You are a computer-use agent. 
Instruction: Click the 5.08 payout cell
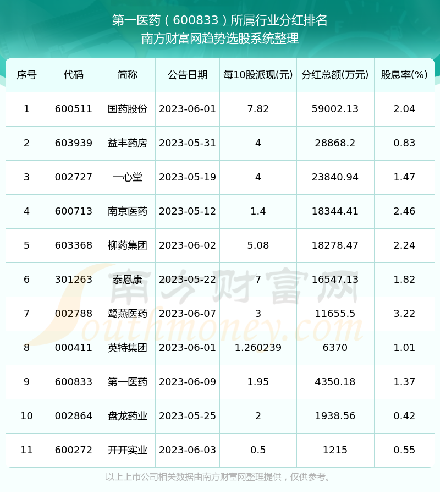(258, 245)
